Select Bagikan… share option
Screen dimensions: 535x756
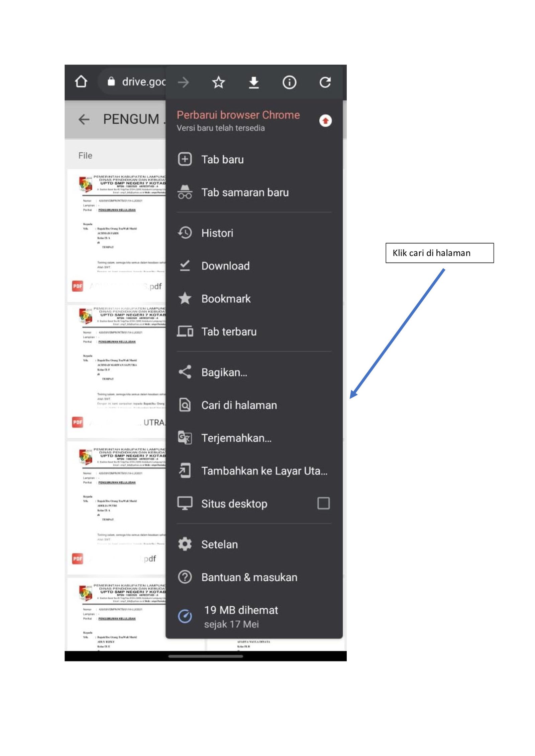[x=254, y=372]
